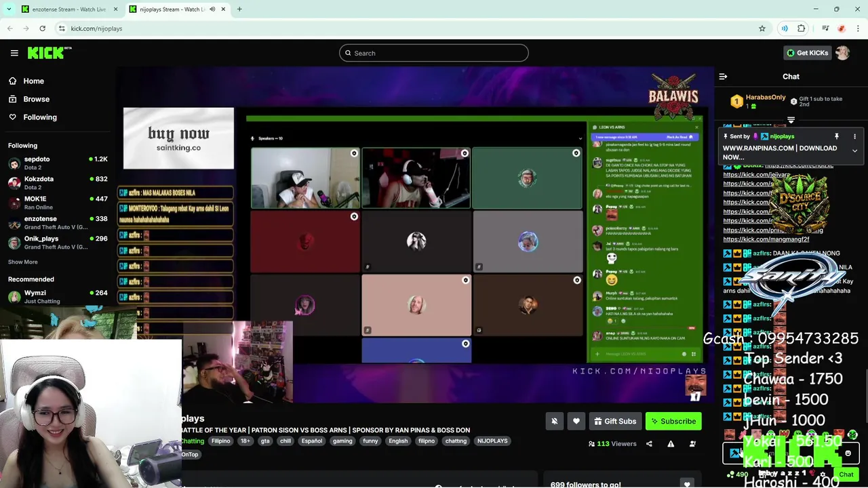The height and width of the screenshot is (488, 868).
Task: Open Kokzdota channel in Following list
Action: [x=58, y=182]
